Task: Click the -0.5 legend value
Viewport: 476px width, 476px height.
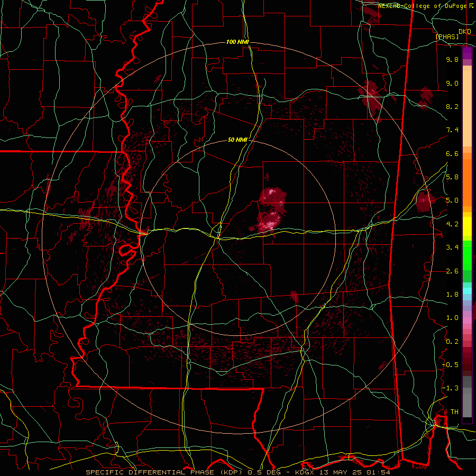Action: point(450,365)
